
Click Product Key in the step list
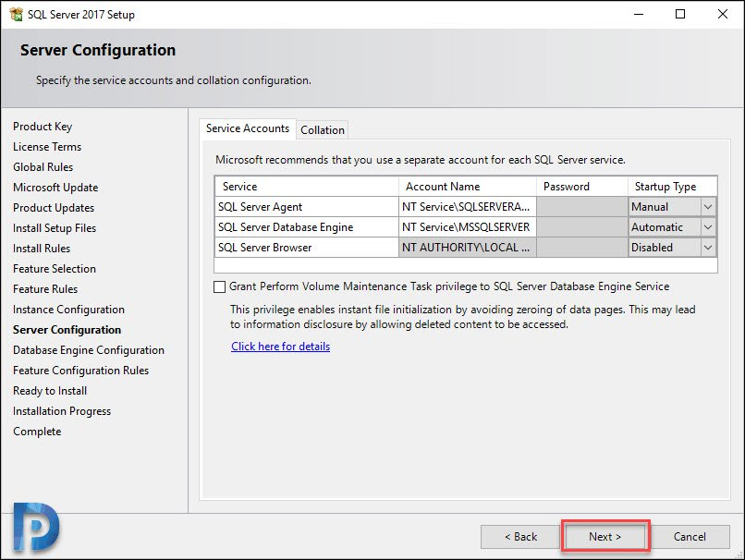pos(43,127)
